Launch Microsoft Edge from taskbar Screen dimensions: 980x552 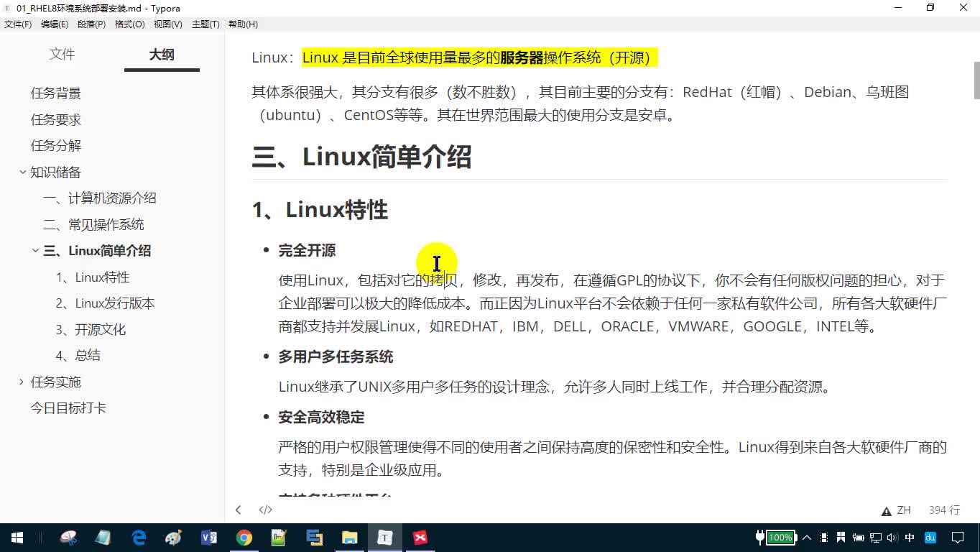[x=139, y=538]
